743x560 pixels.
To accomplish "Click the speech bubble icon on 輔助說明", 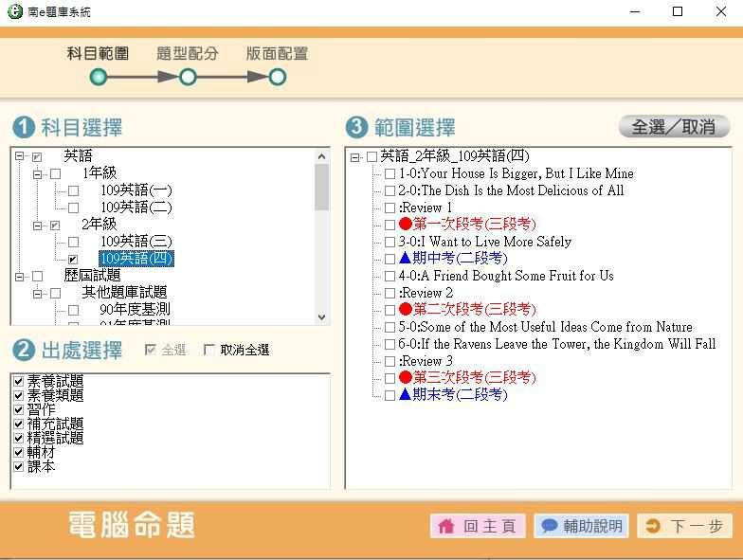I will 550,526.
